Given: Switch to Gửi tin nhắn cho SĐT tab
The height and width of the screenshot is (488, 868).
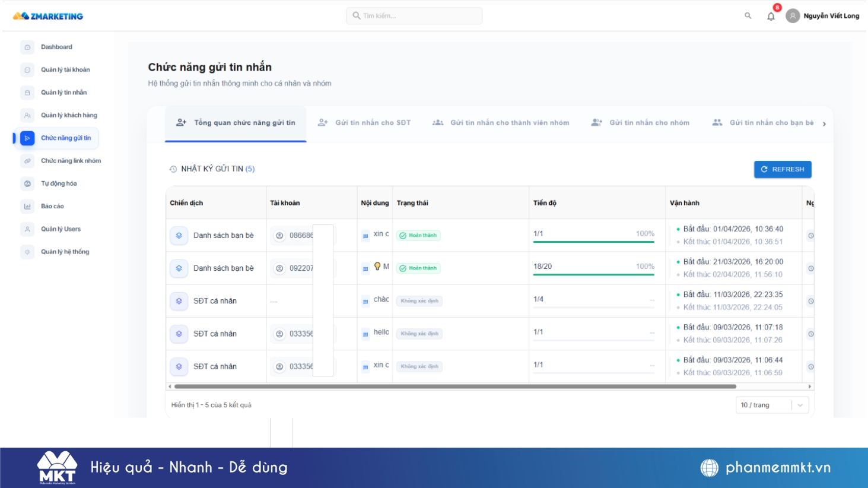Looking at the screenshot, I should (365, 123).
